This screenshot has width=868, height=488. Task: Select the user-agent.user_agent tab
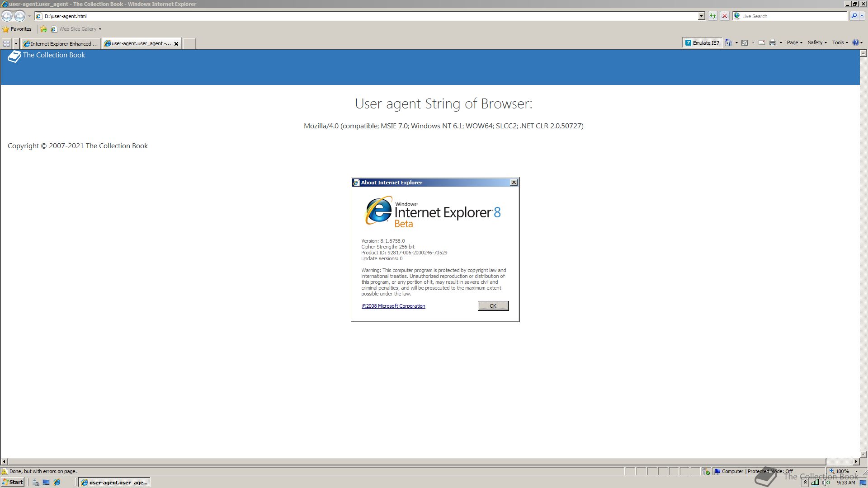click(x=137, y=43)
